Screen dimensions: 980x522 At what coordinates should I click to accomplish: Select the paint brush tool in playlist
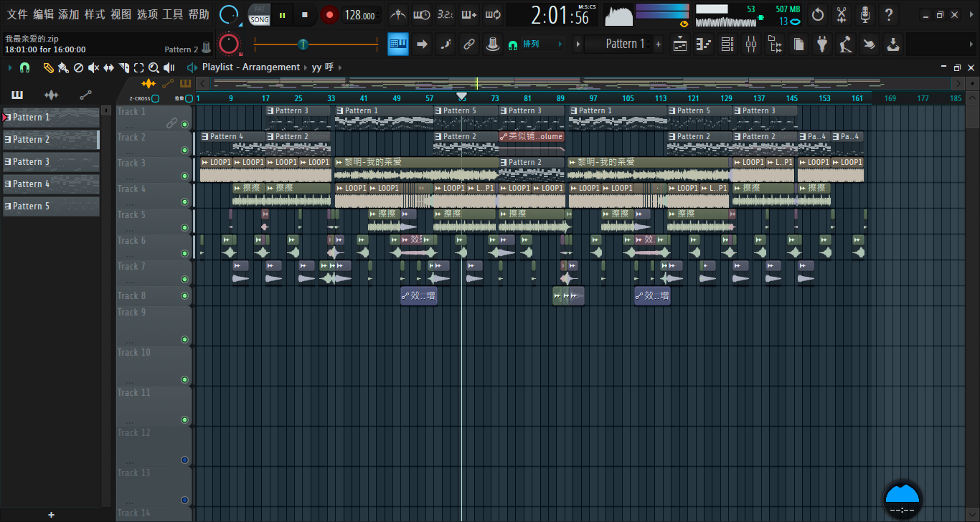pos(63,67)
